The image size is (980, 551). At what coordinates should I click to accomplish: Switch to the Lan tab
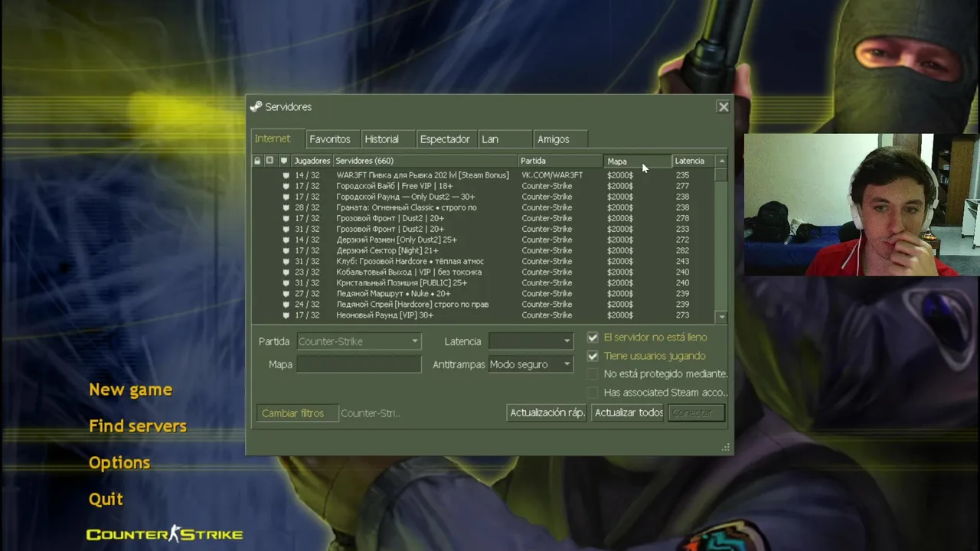pos(505,139)
